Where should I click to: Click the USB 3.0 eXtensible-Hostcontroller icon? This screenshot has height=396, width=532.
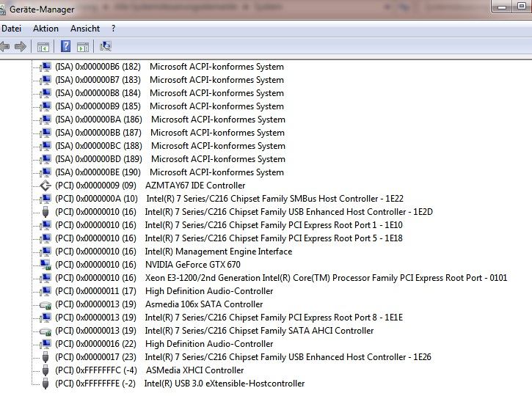(x=45, y=384)
